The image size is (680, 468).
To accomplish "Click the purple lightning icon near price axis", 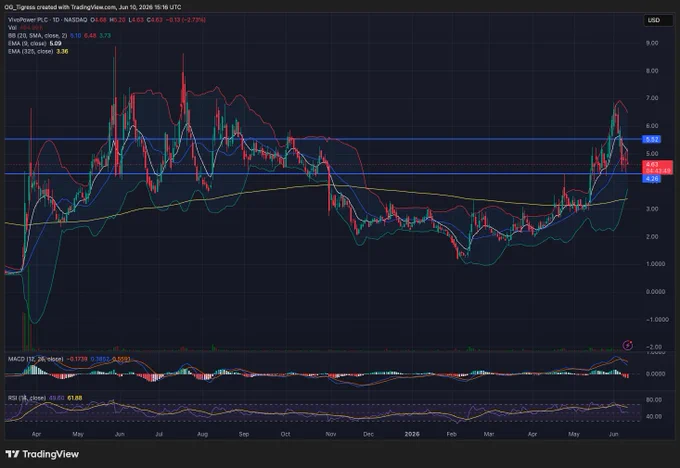I will pos(628,345).
